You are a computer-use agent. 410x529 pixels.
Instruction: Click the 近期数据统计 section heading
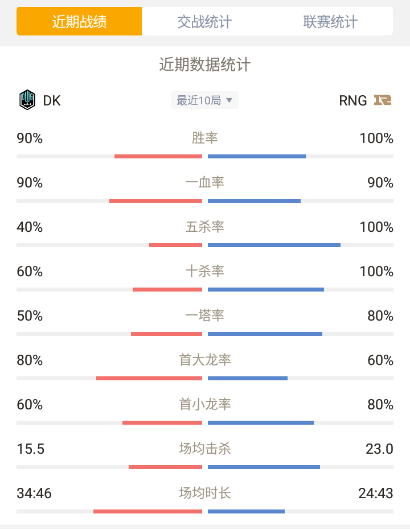click(x=205, y=64)
